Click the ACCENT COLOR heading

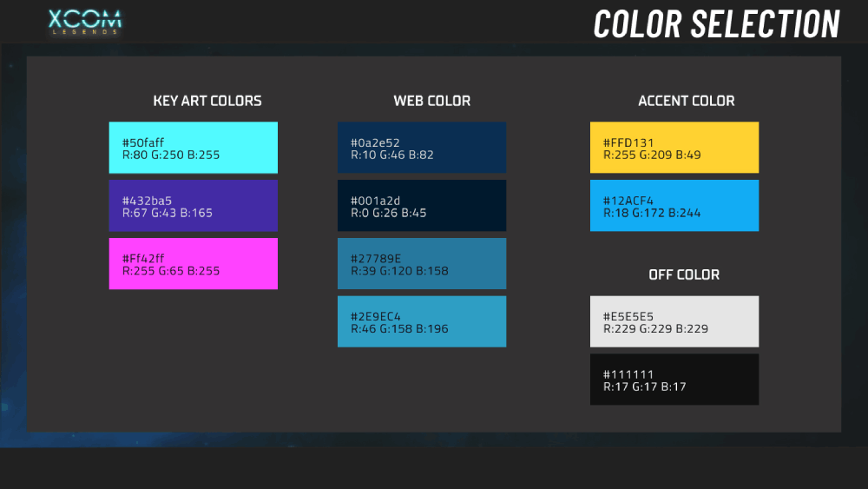[687, 101]
